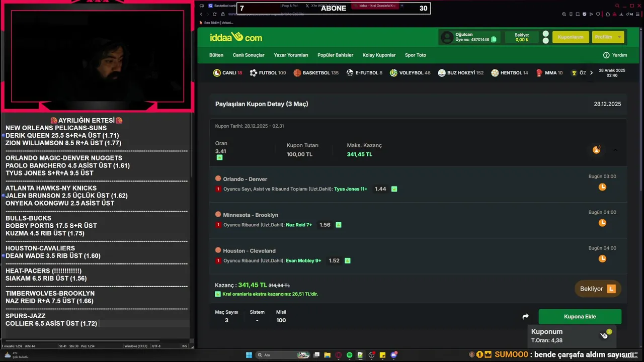This screenshot has height=362, width=644.
Task: Click the green crown icon next to 1.52 odds
Action: pos(347,260)
